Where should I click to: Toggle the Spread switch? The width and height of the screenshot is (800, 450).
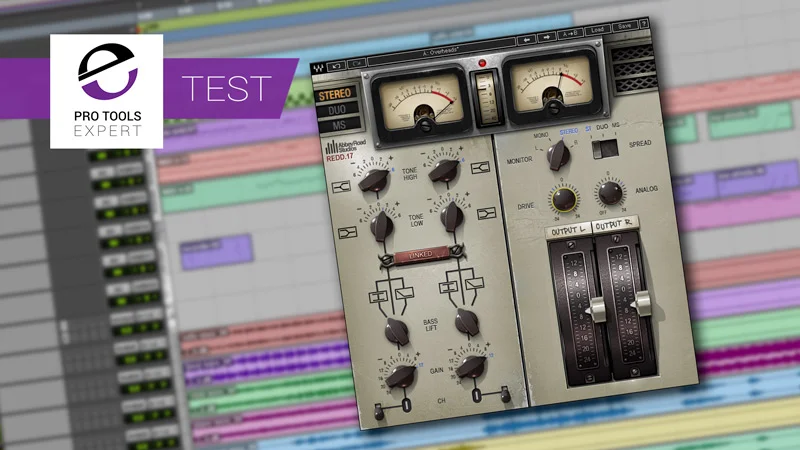605,148
